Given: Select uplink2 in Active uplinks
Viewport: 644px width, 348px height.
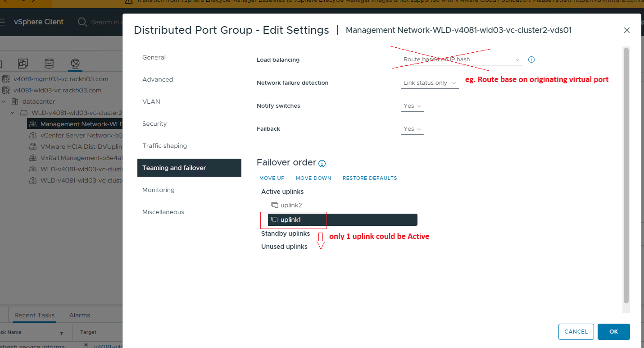Looking at the screenshot, I should click(x=290, y=205).
